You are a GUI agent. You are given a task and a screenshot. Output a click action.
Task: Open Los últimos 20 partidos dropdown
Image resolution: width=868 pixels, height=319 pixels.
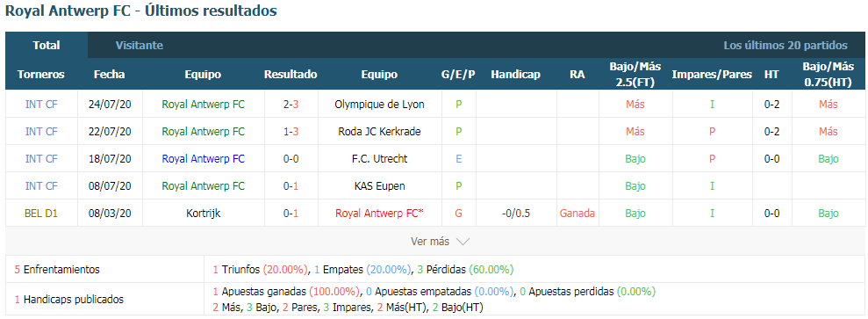(x=786, y=46)
